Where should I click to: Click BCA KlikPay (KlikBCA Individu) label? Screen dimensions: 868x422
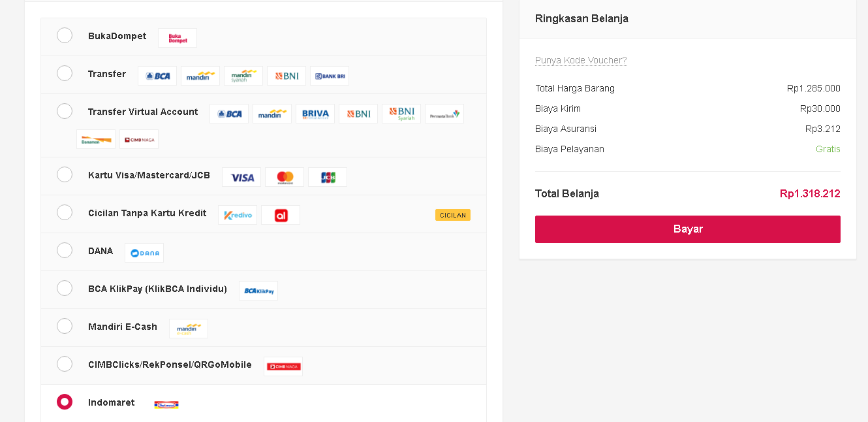point(158,289)
